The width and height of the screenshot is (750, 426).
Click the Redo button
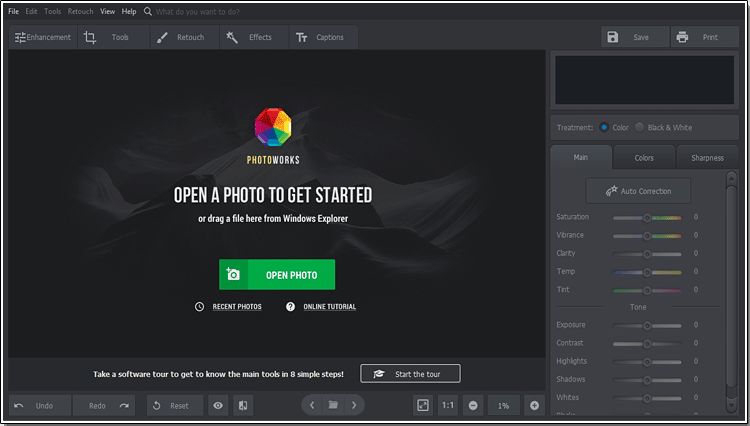pos(104,405)
